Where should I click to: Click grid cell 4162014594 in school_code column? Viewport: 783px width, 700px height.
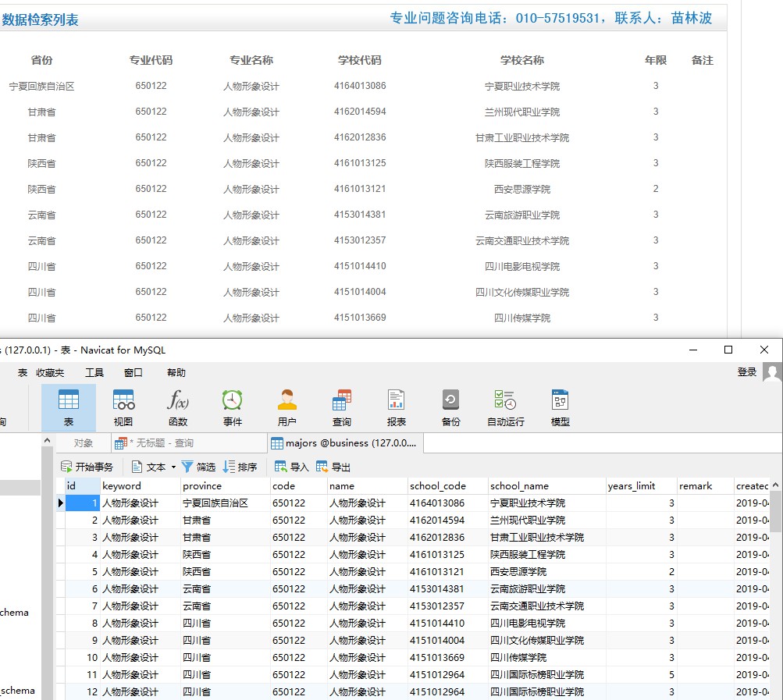coord(447,521)
